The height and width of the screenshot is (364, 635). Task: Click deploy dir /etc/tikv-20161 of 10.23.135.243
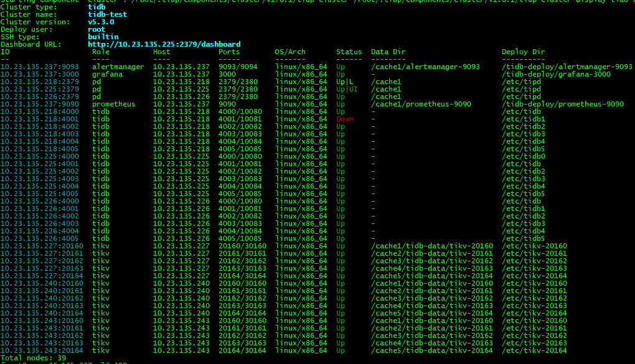(534, 328)
